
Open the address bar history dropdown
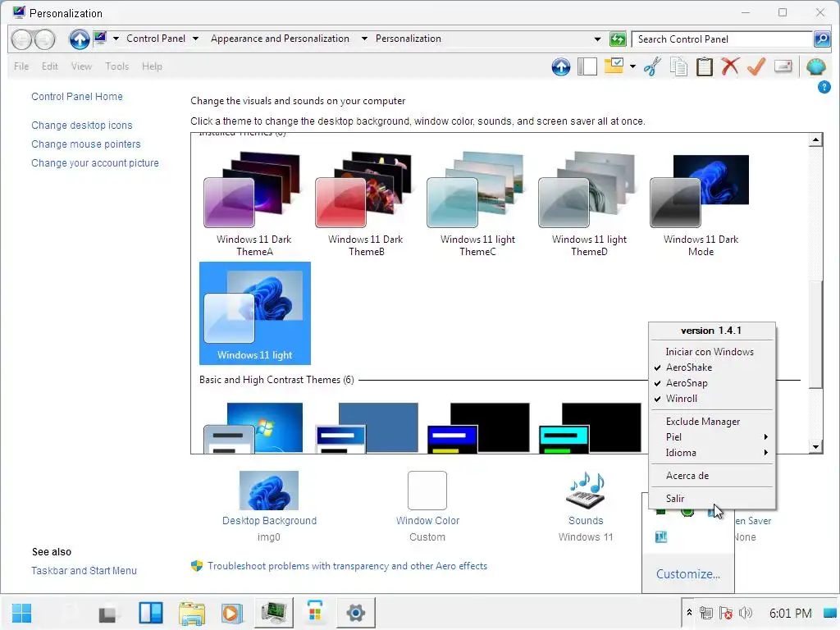[597, 39]
